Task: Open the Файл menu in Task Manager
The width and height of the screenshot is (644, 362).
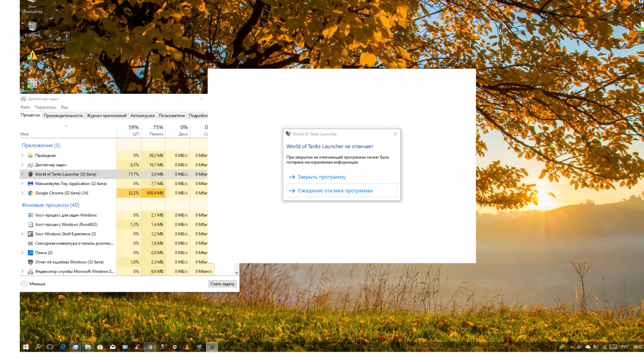Action: click(x=25, y=107)
